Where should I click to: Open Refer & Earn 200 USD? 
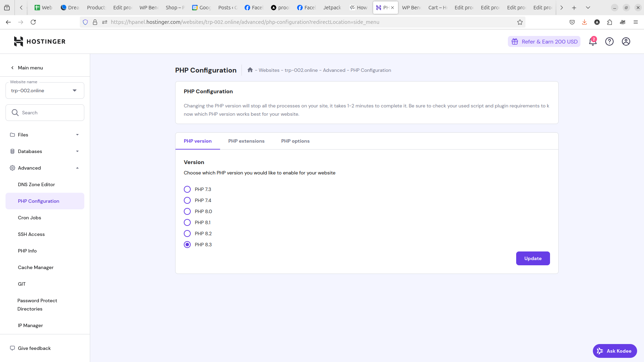544,41
